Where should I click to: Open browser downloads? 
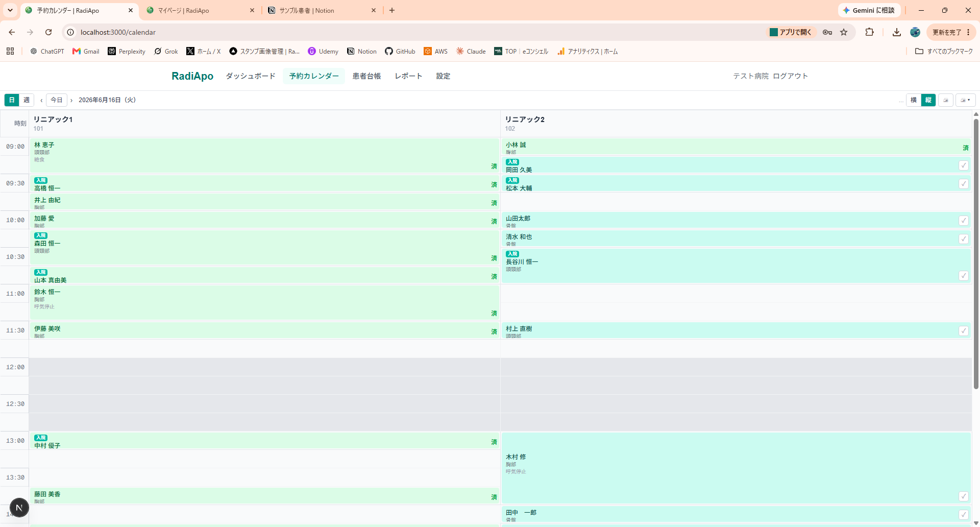896,32
